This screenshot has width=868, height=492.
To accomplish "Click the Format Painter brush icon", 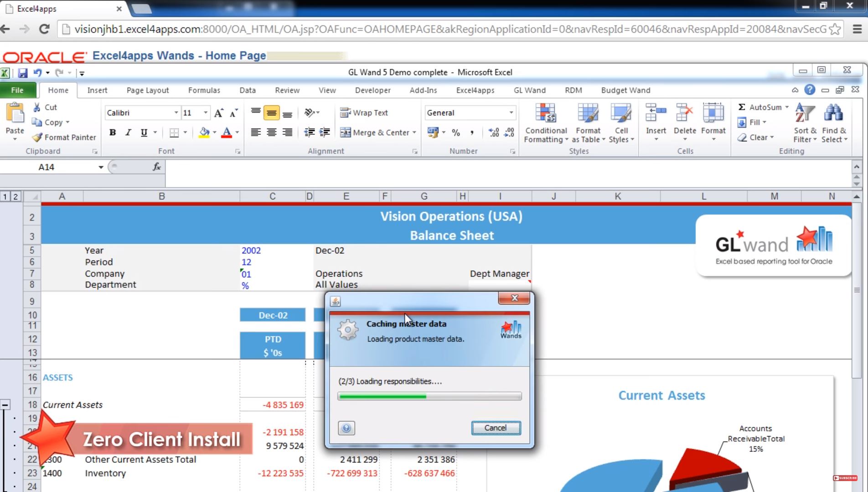I will coord(37,137).
